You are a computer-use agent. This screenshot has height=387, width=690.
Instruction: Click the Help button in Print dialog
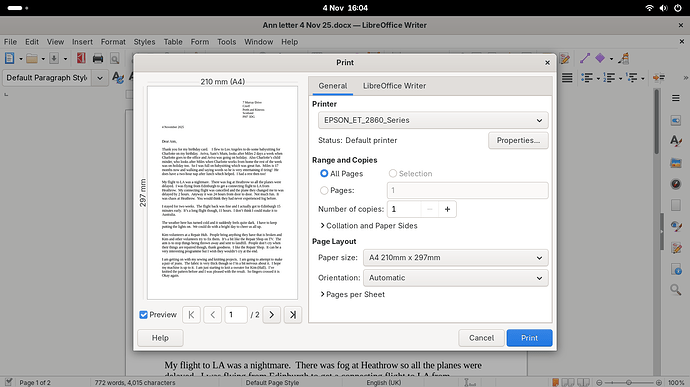click(160, 338)
